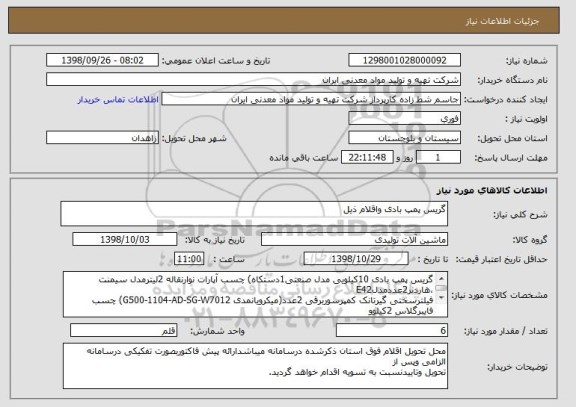
Task: Click the province field سیستان و بلوچستان
Action: (x=404, y=138)
